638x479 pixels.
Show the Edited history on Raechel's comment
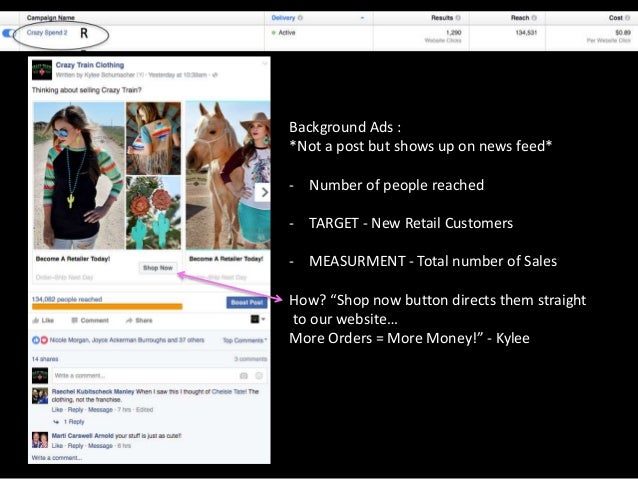(x=144, y=410)
